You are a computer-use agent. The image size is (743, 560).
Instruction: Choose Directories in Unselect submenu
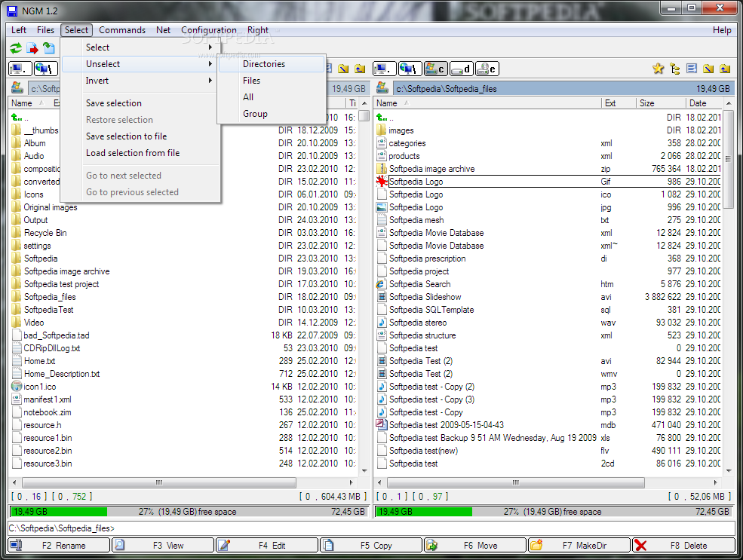tap(272, 64)
